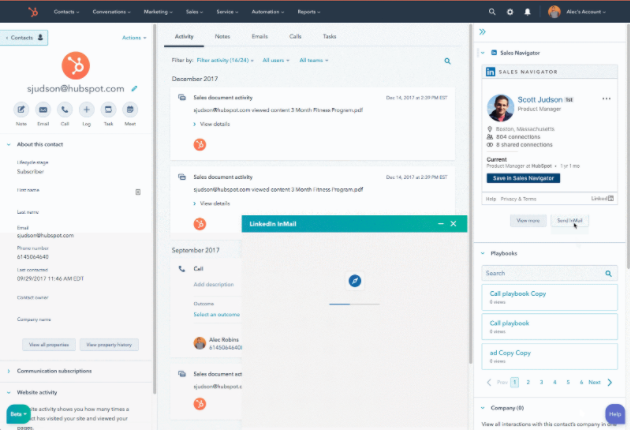This screenshot has height=434, width=630.
Task: Schedule a meeting with the Meet icon
Action: pyautogui.click(x=130, y=109)
